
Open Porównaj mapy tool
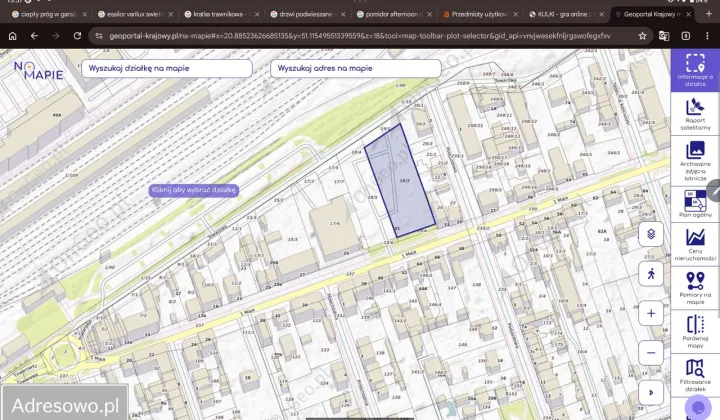point(695,331)
